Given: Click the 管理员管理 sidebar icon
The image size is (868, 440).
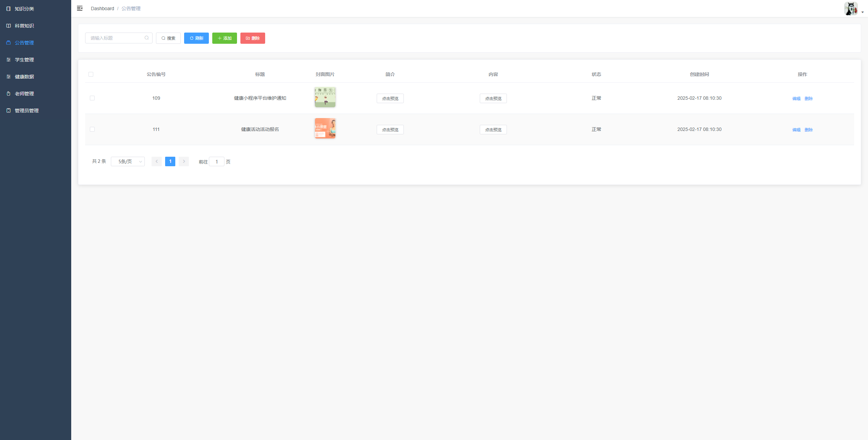Looking at the screenshot, I should 8,111.
